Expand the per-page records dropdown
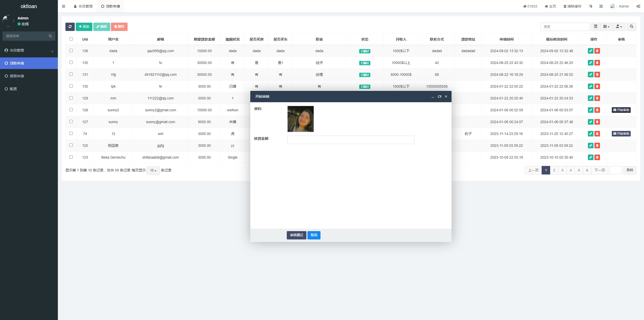Screen dimensions: 644x320 pyautogui.click(x=153, y=170)
